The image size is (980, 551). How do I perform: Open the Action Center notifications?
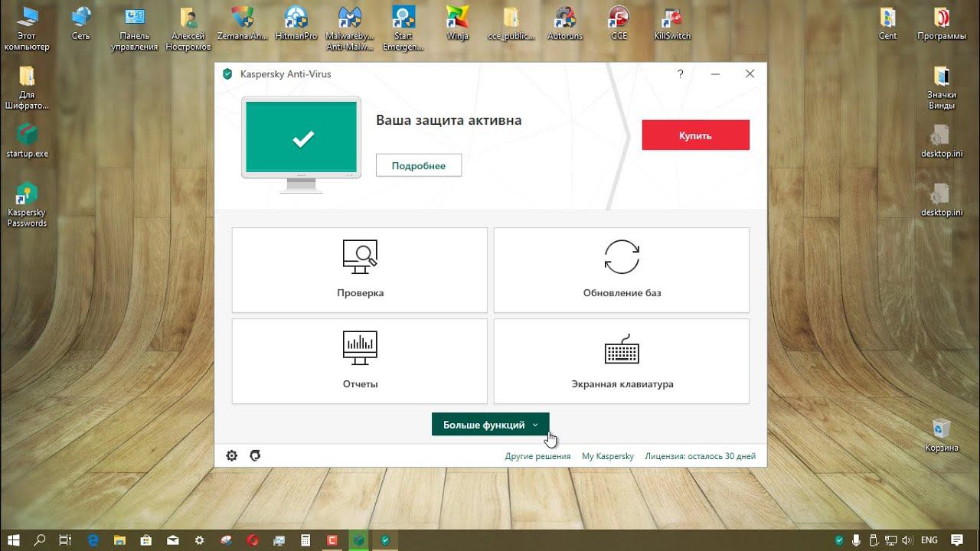(956, 540)
